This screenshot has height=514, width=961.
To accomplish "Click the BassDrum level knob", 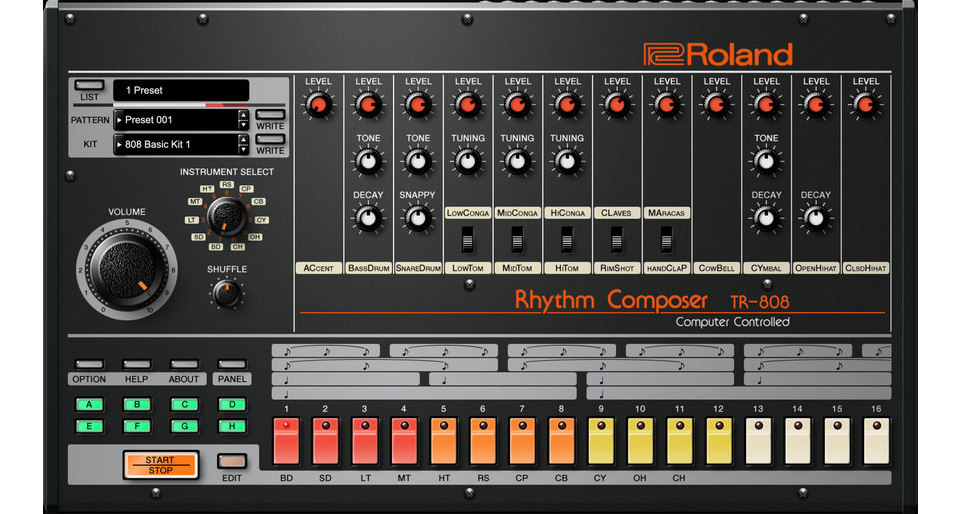I will [368, 105].
